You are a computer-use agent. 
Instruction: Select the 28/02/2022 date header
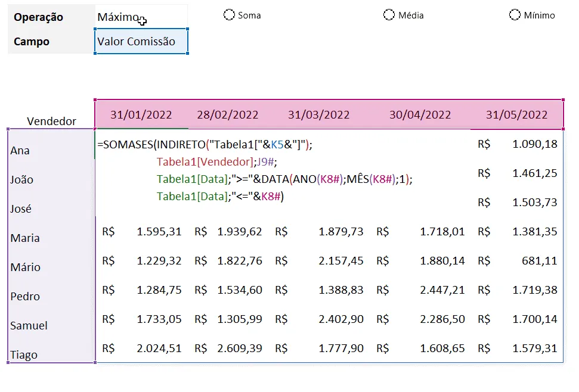227,115
